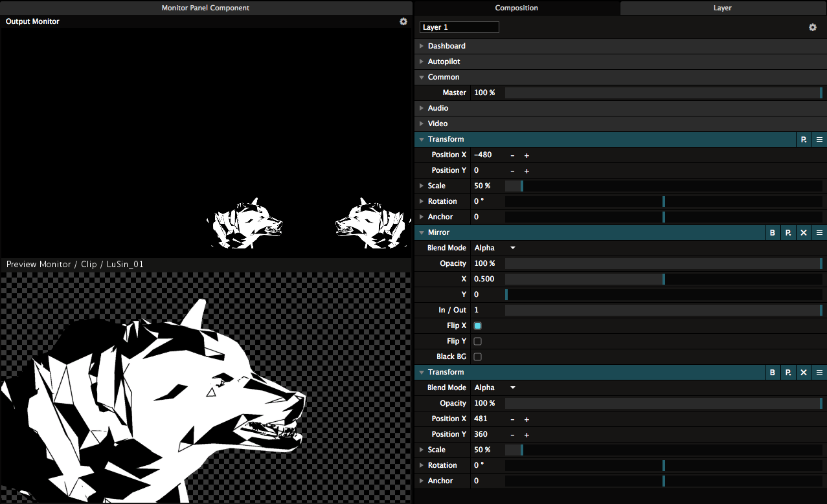Screen dimensions: 827x504
Task: Expand Scale parameter in Transform above Mirror
Action: tap(422, 186)
